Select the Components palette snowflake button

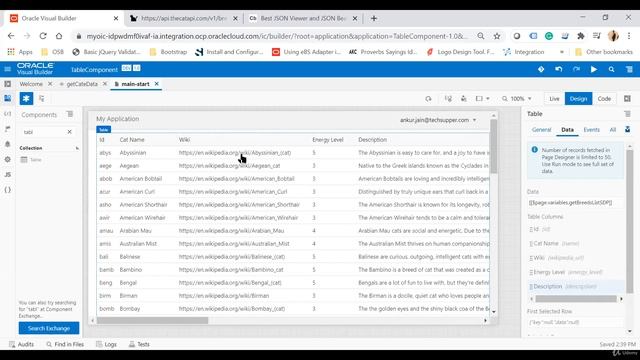[26, 98]
